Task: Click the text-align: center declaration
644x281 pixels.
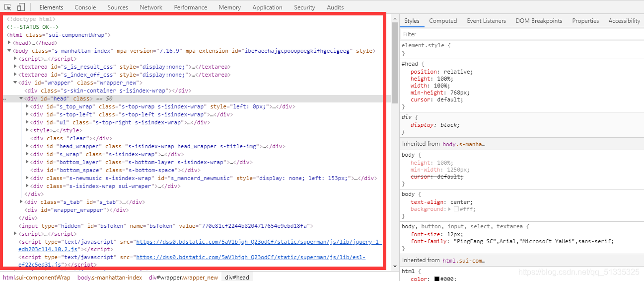Action: click(x=442, y=202)
